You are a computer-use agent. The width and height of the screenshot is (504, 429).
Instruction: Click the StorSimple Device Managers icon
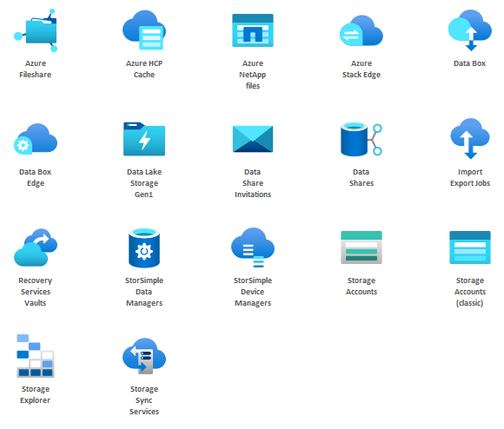(x=253, y=247)
